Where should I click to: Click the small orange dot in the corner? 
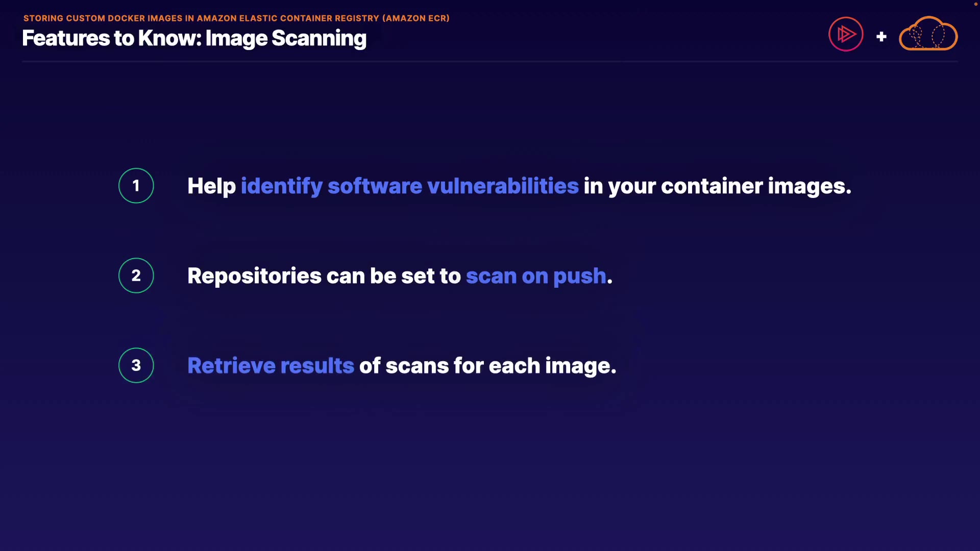(x=975, y=4)
